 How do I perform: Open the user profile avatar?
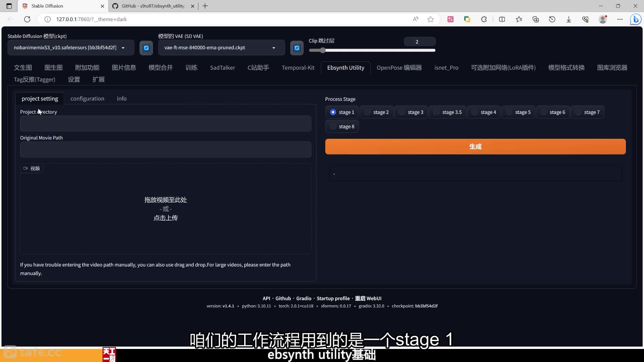603,19
